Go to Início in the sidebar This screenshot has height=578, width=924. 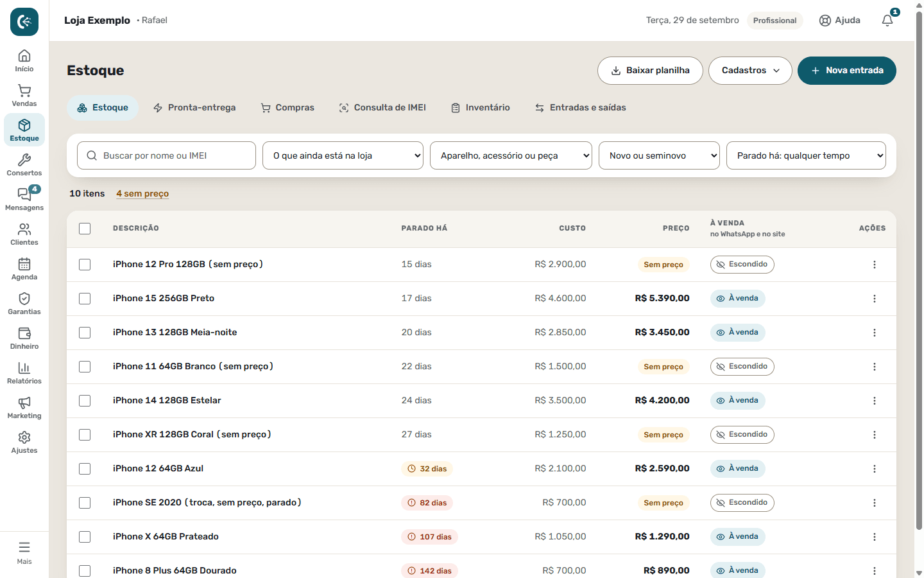click(x=24, y=61)
